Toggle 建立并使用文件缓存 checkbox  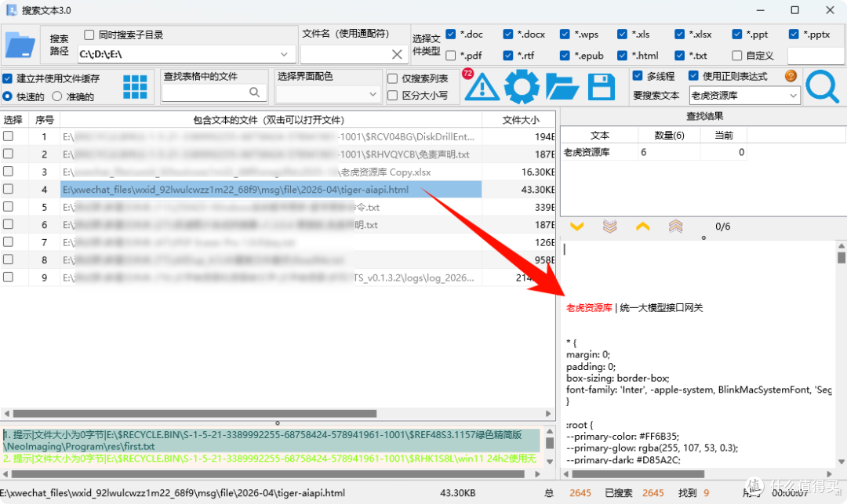8,79
